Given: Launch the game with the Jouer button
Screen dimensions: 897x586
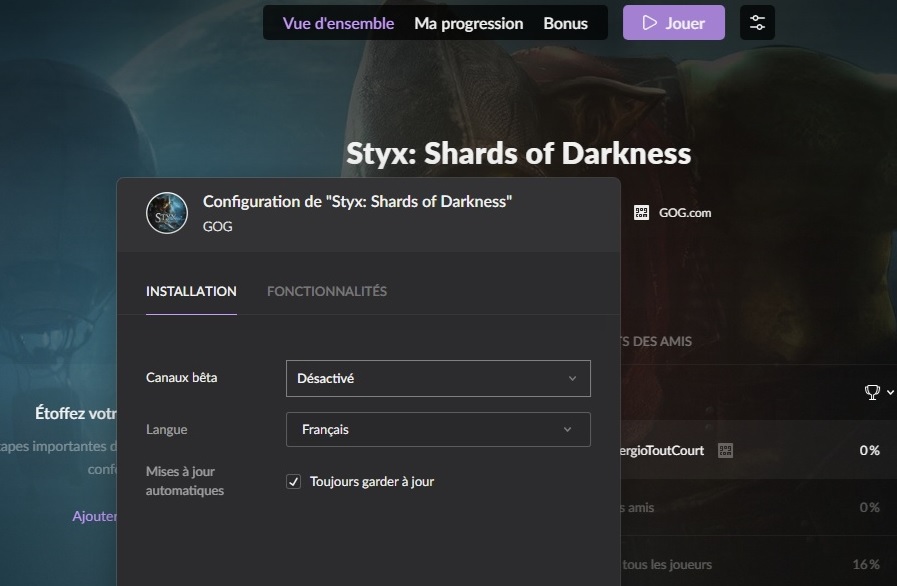Looking at the screenshot, I should click(x=673, y=22).
